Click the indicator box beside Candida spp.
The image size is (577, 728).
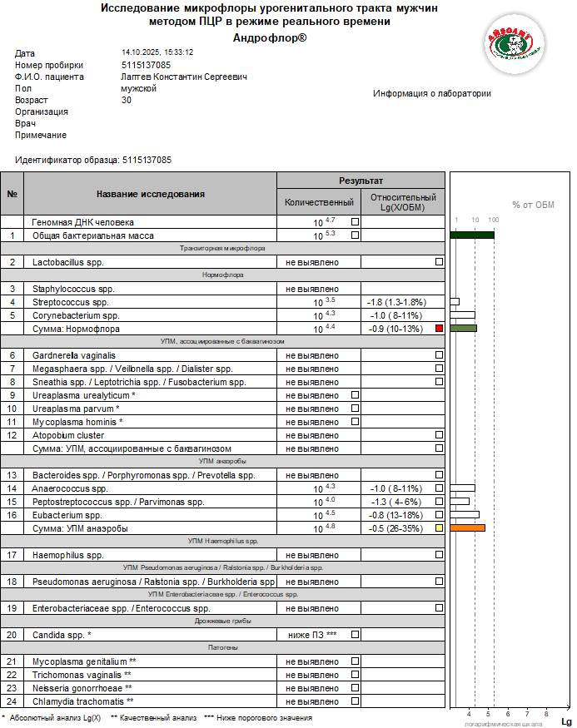355,635
